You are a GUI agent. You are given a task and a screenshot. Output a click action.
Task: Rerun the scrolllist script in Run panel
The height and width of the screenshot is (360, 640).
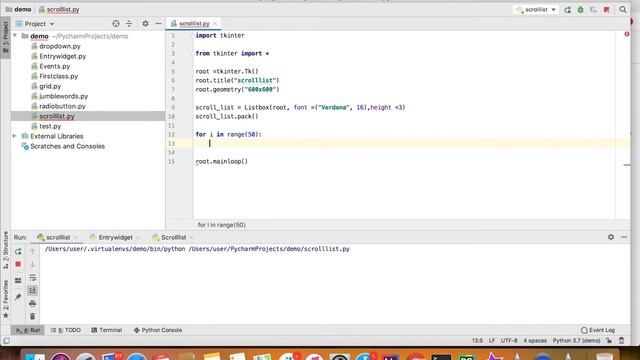tap(18, 251)
